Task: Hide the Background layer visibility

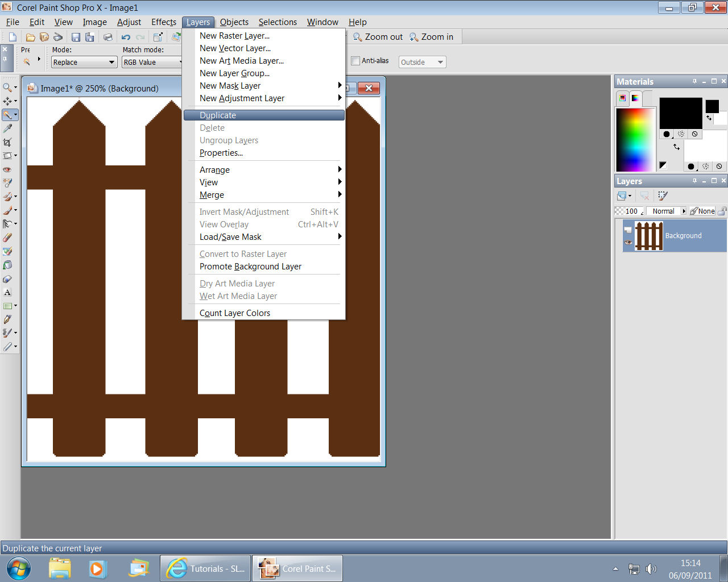Action: (x=628, y=243)
